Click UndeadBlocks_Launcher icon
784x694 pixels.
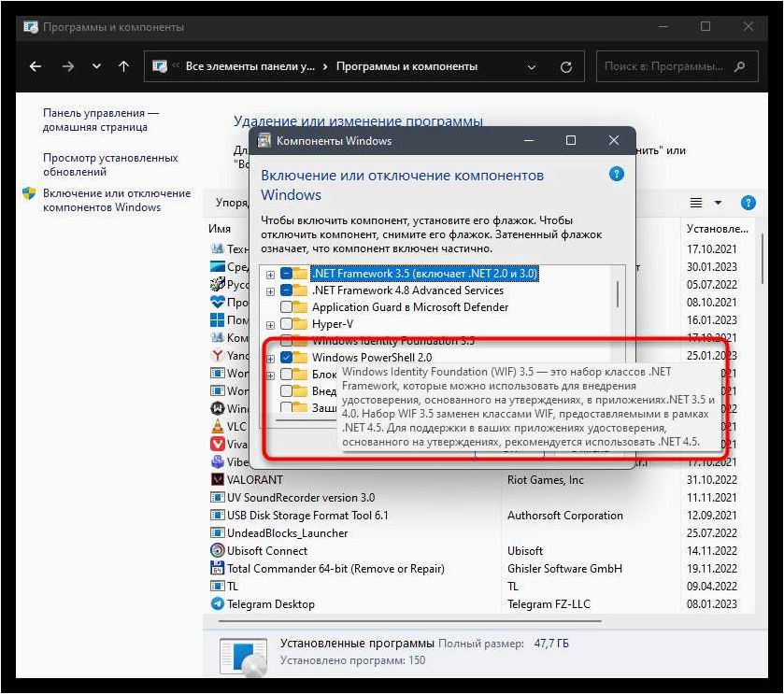pyautogui.click(x=217, y=533)
